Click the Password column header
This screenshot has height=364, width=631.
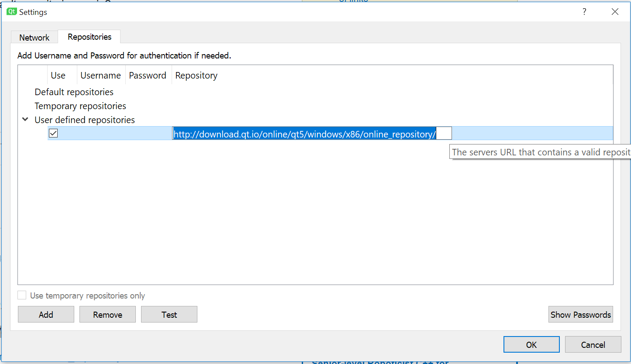(148, 76)
